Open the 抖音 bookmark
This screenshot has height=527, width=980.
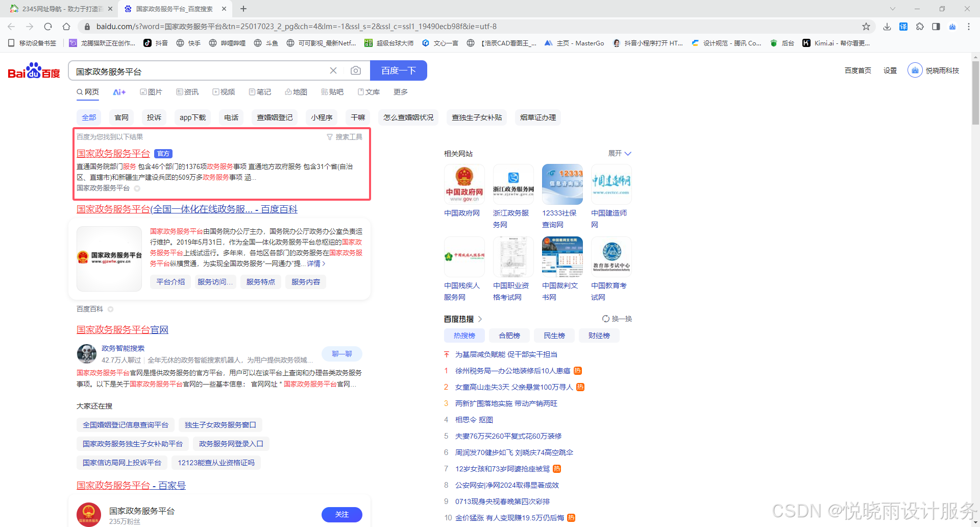[x=156, y=43]
